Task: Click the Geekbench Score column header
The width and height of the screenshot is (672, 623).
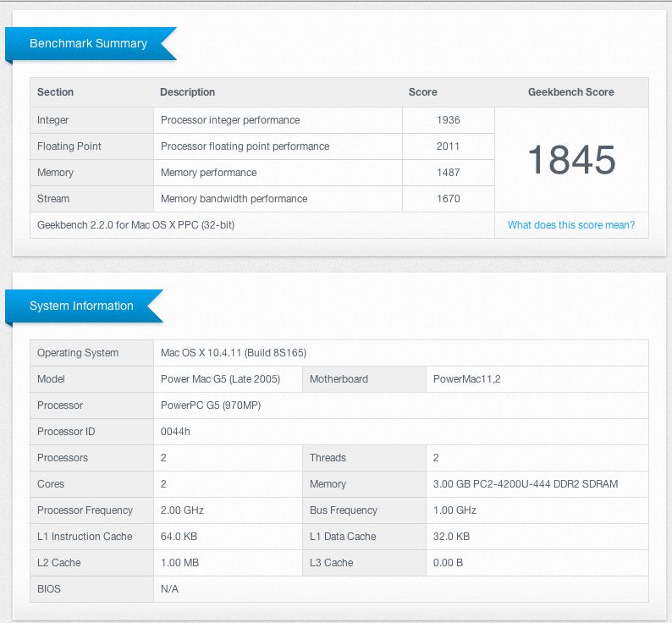Action: [x=570, y=92]
